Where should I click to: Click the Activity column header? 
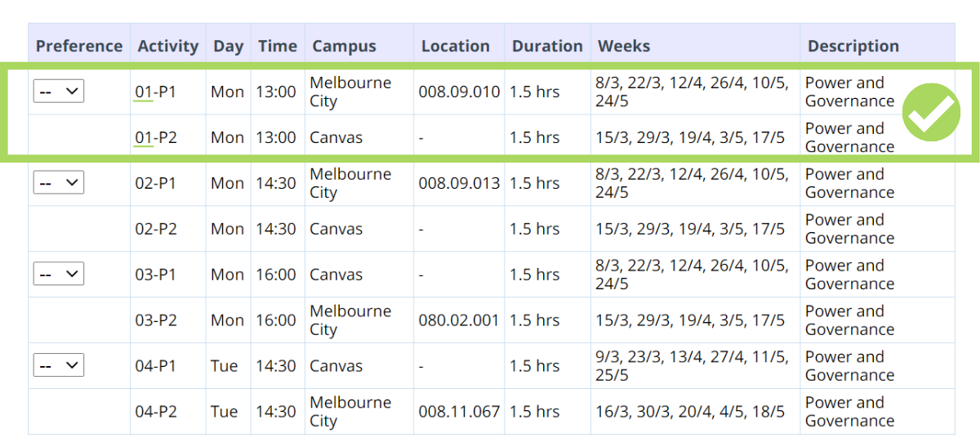167,47
